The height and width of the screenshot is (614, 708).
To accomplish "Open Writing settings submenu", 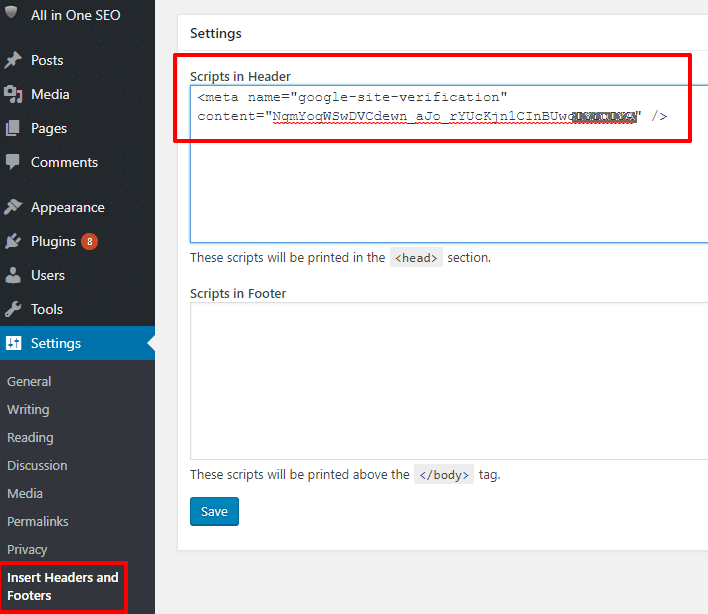I will (28, 409).
